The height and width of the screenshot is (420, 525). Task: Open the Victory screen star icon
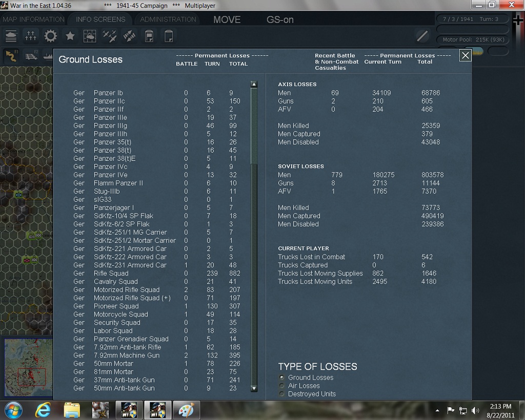pos(70,36)
